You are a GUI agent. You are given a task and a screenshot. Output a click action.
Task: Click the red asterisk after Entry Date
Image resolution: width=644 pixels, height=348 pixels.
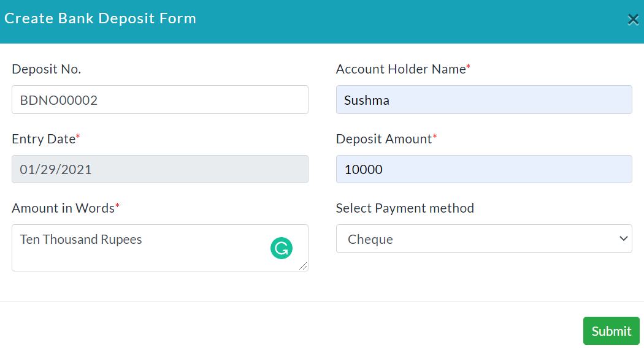78,136
